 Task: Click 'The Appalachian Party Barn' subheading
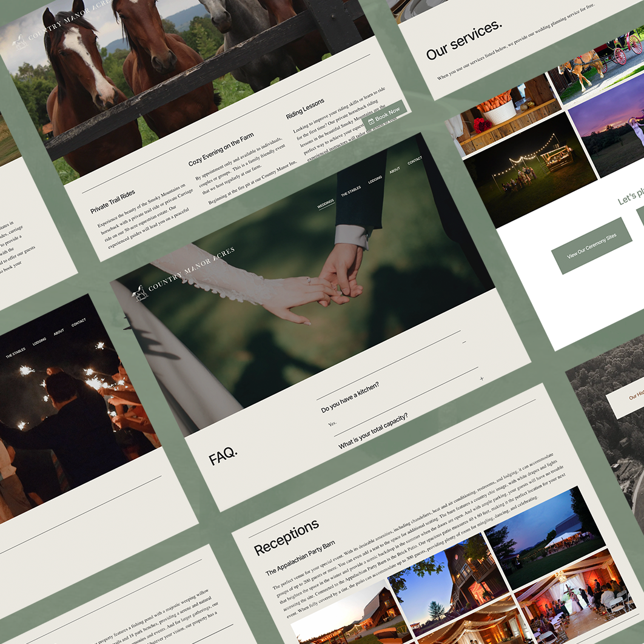click(300, 558)
